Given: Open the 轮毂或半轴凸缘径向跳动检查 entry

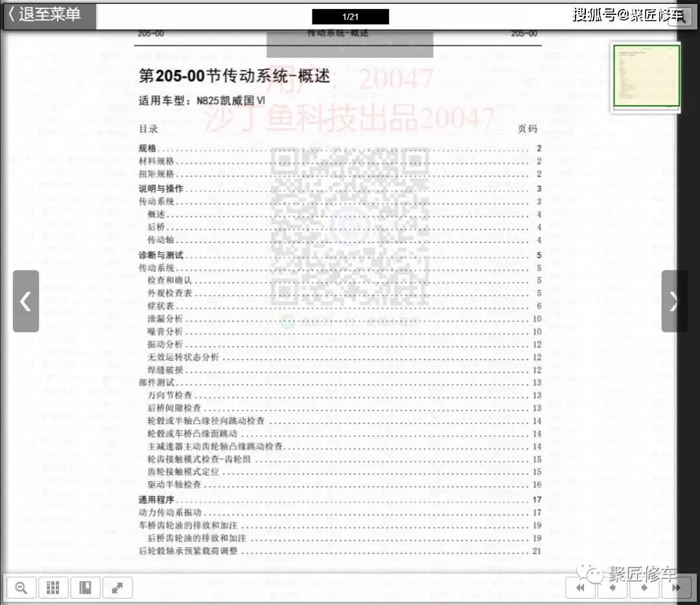Looking at the screenshot, I should coord(344,421).
